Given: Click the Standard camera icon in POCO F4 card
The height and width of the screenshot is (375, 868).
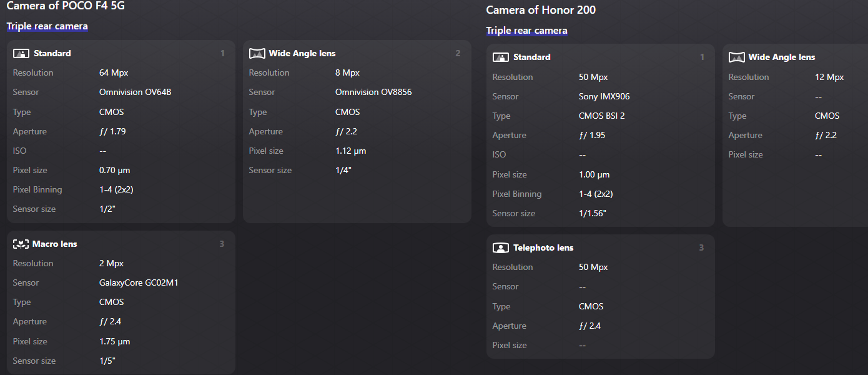Looking at the screenshot, I should tap(21, 54).
